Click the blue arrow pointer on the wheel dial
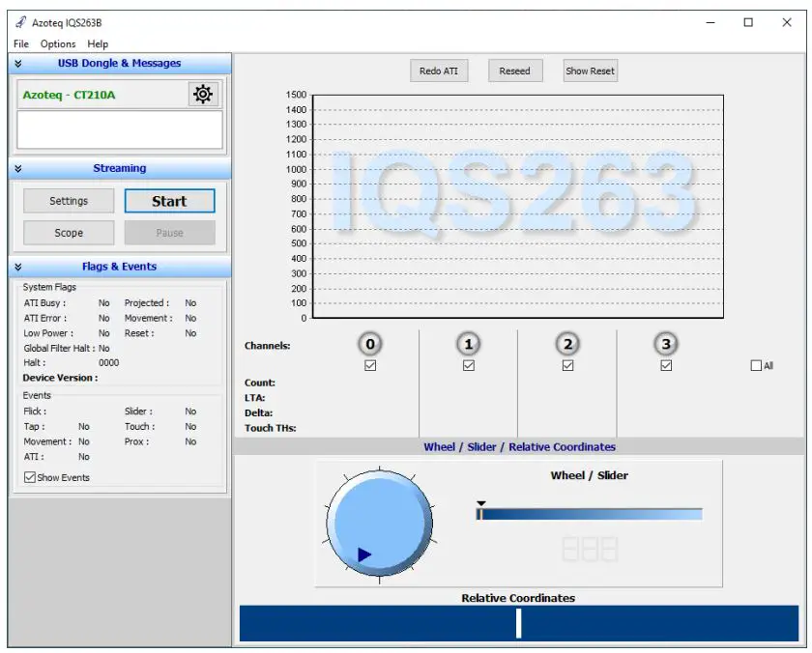 (x=364, y=554)
